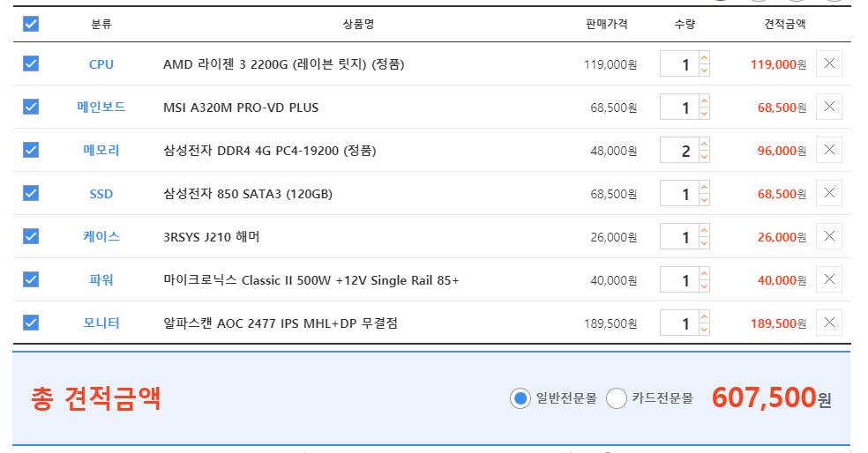Screen dimensions: 868x453
Task: Open the SSD category link
Action: [101, 194]
